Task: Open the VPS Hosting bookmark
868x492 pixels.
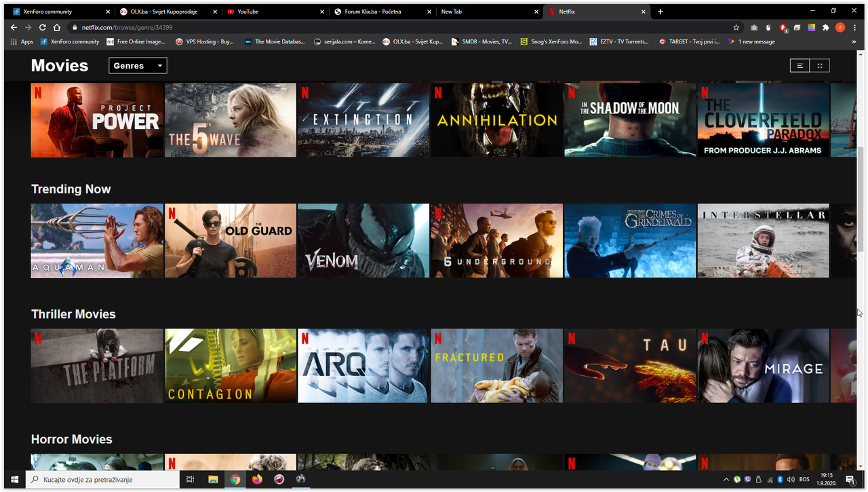Action: [204, 41]
